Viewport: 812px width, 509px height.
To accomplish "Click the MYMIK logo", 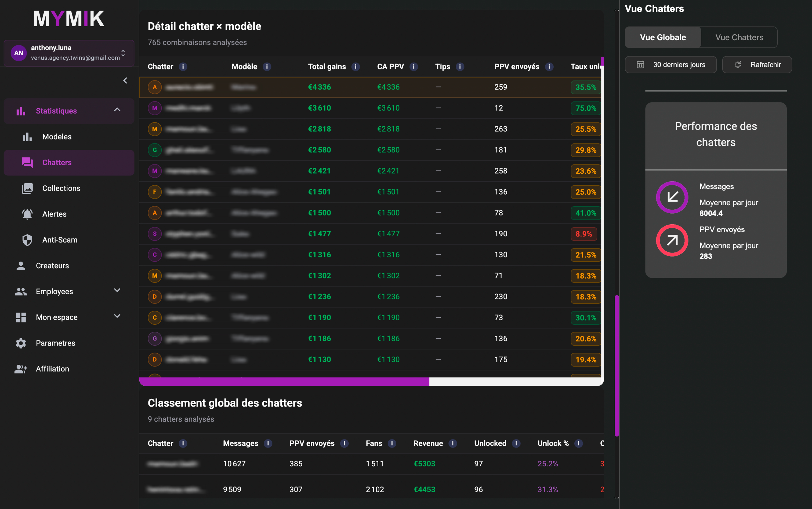I will (69, 19).
